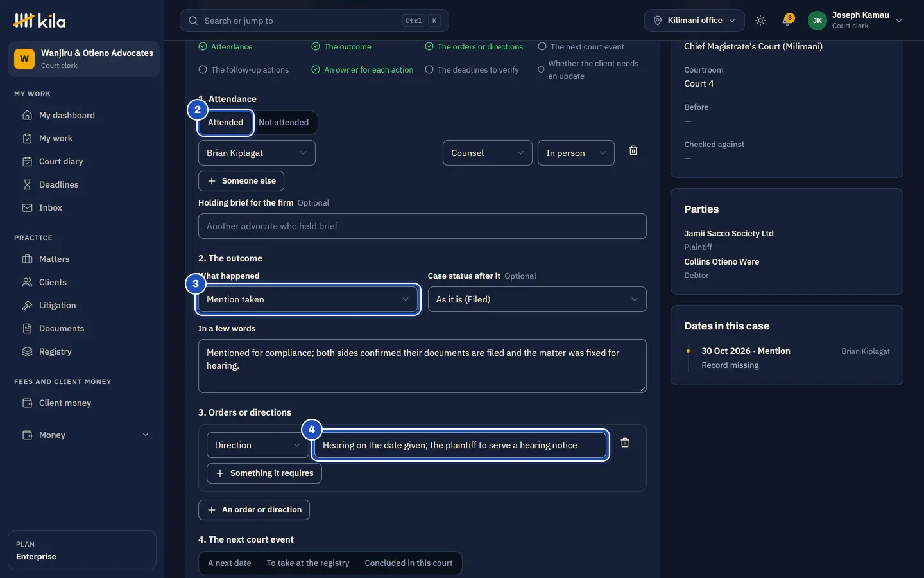Viewport: 924px width, 578px height.
Task: Click the Holding brief advocate field
Action: (422, 226)
